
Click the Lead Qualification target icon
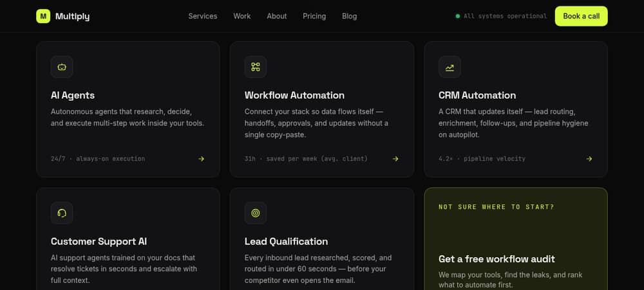(x=256, y=213)
